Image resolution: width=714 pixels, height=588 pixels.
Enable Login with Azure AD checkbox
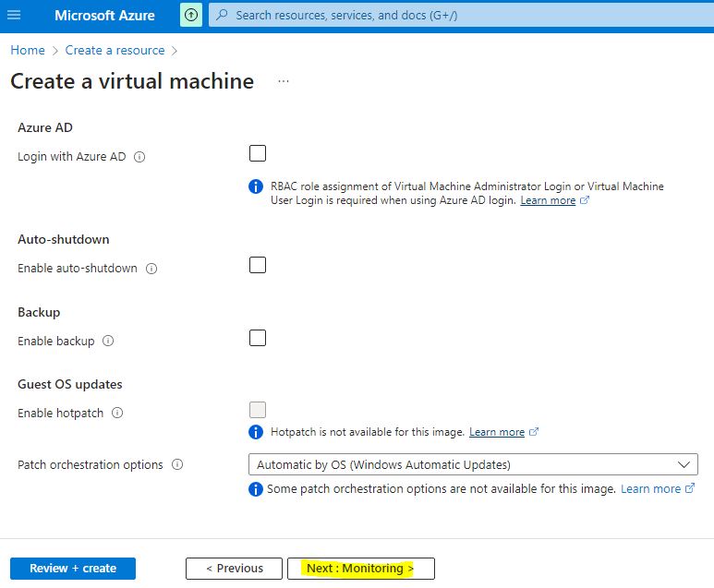pos(258,153)
